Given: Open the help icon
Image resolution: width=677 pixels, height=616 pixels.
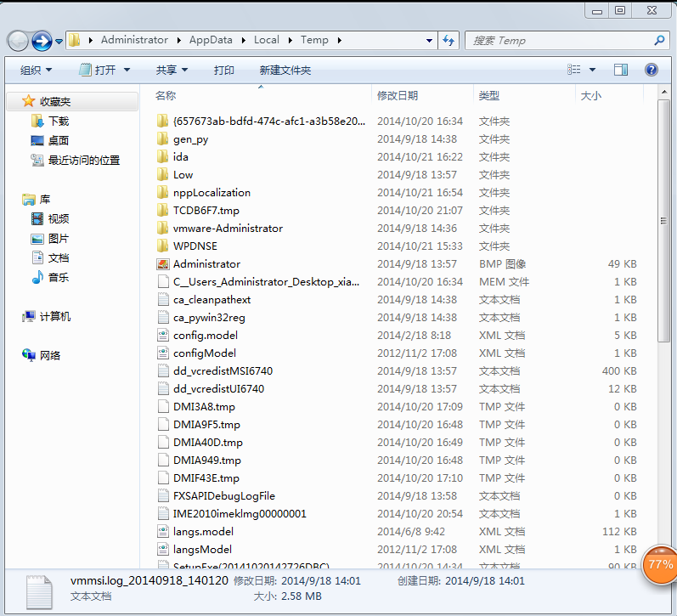Looking at the screenshot, I should pyautogui.click(x=652, y=70).
